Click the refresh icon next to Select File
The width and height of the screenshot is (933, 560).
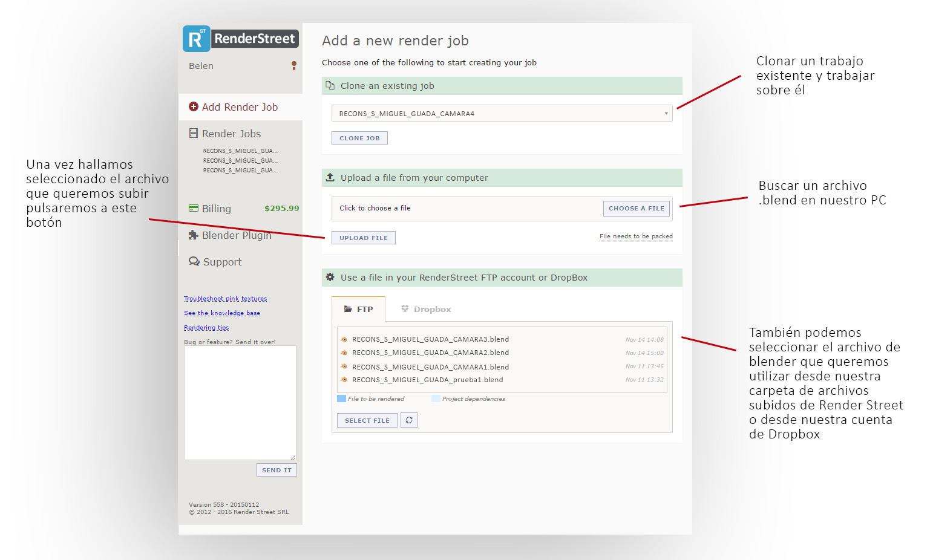[x=409, y=420]
